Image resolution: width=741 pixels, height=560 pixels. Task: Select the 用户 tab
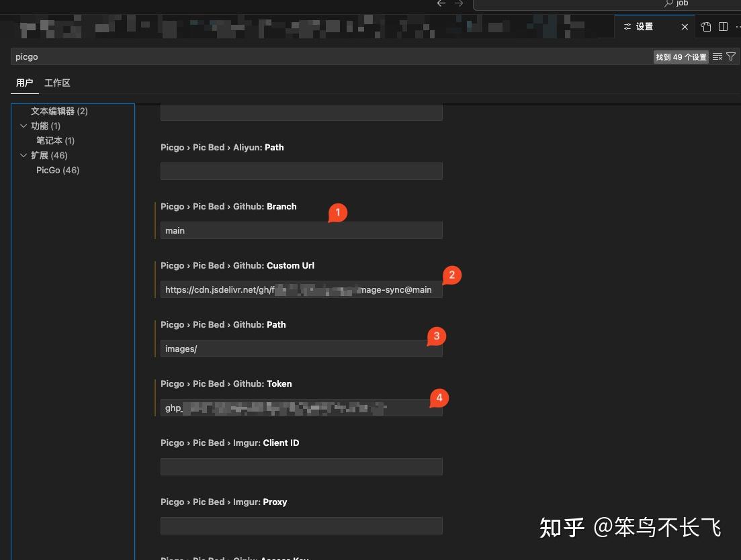24,83
